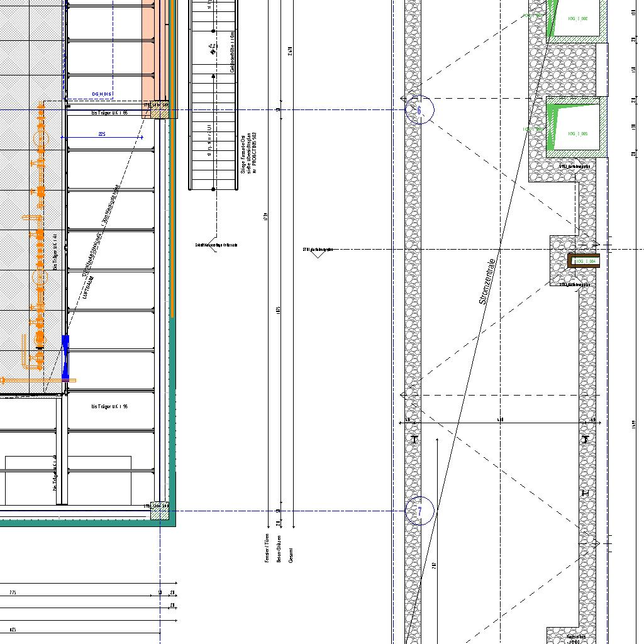Select the Stromzentrale room label
644x644 pixels.
click(488, 282)
